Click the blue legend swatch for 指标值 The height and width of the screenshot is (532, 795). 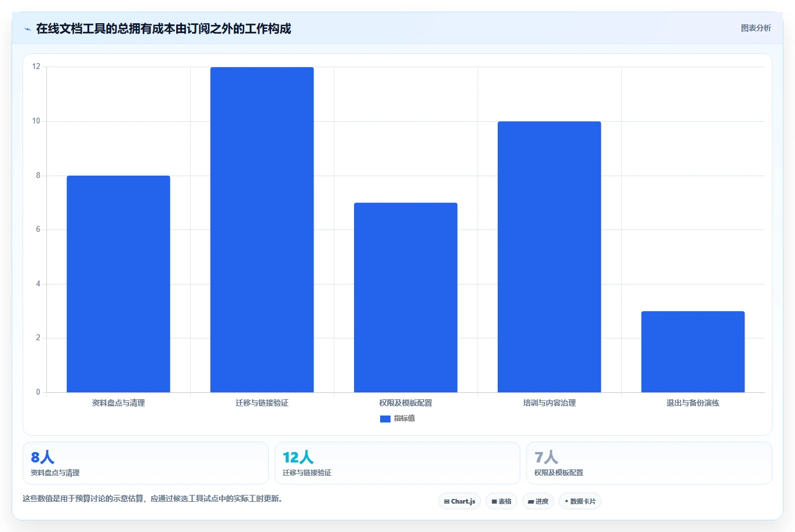[x=385, y=418]
